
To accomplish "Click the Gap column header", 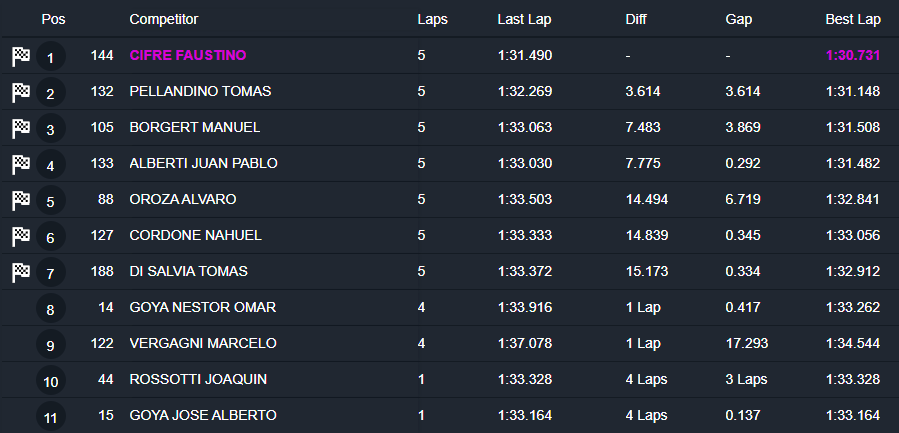I will pyautogui.click(x=739, y=19).
